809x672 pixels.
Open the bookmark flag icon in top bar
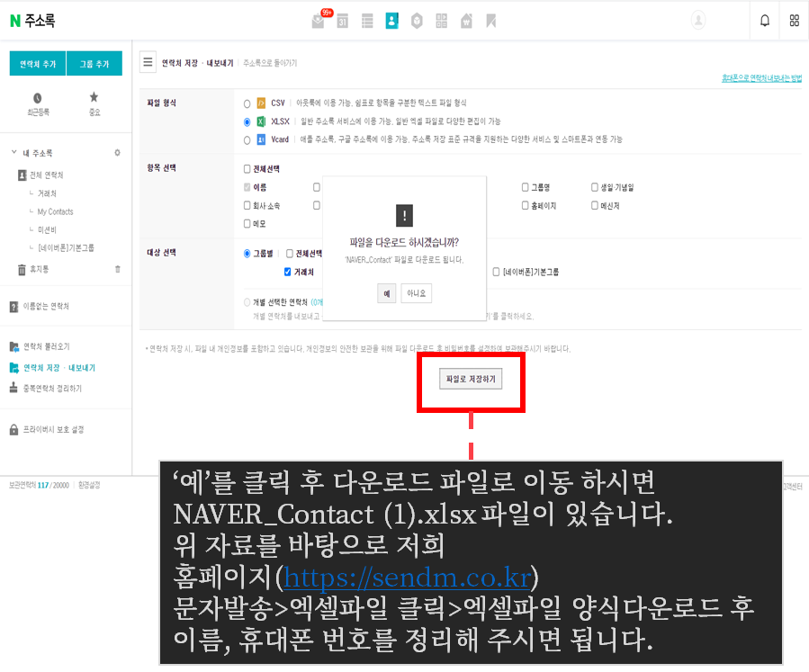tap(491, 22)
